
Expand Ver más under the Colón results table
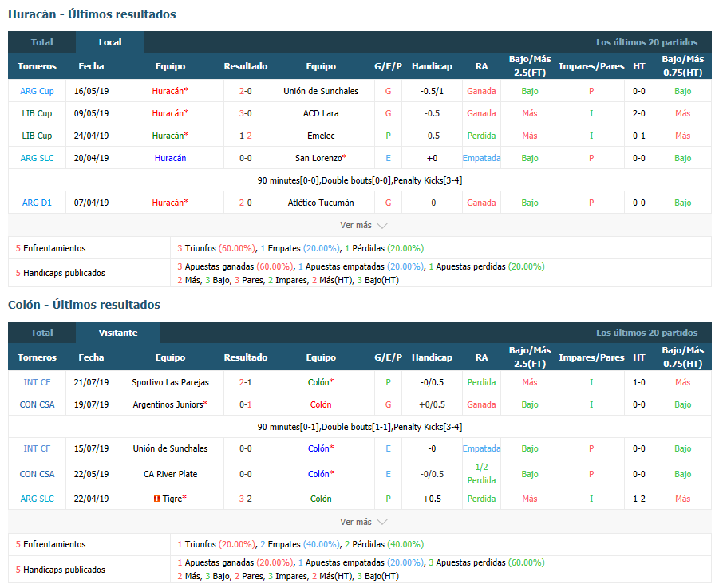coord(364,522)
